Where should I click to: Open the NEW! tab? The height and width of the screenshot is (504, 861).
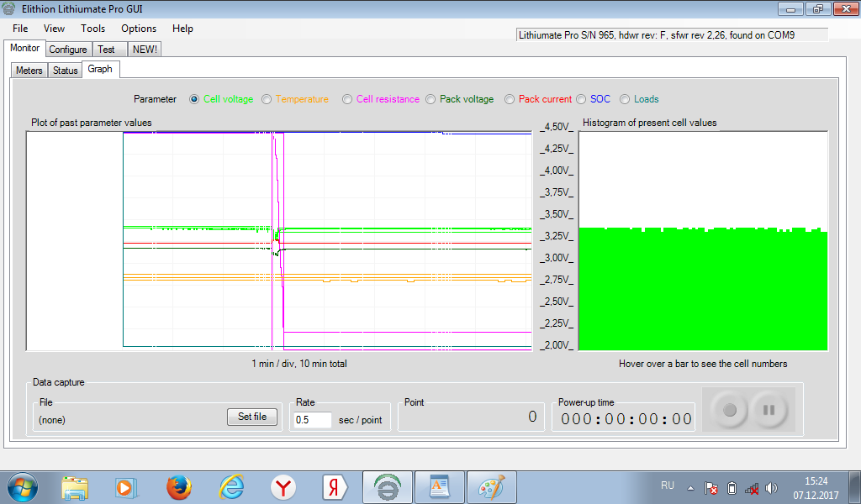145,50
